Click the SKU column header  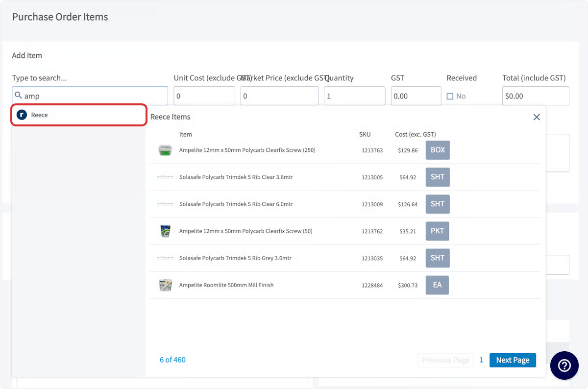tap(365, 134)
